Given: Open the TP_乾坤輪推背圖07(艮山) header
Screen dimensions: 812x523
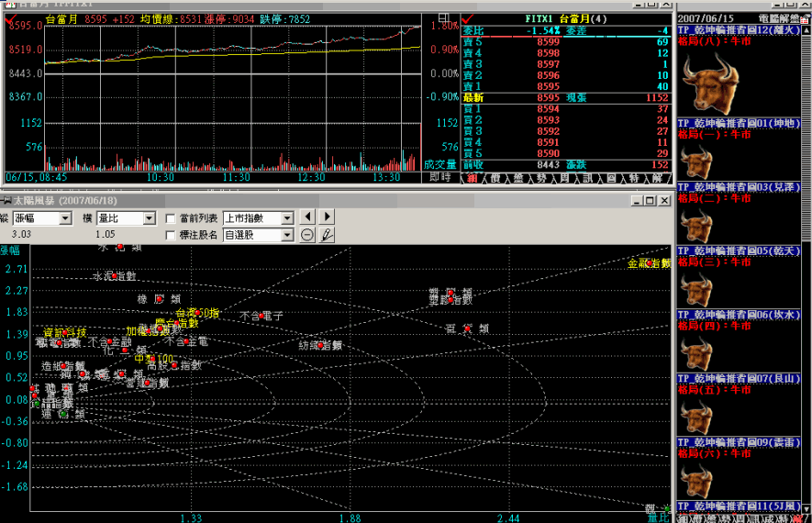Looking at the screenshot, I should [739, 379].
